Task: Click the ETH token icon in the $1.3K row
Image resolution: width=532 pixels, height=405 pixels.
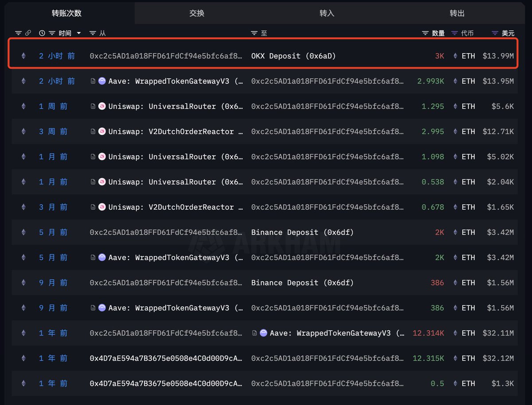Action: [455, 384]
